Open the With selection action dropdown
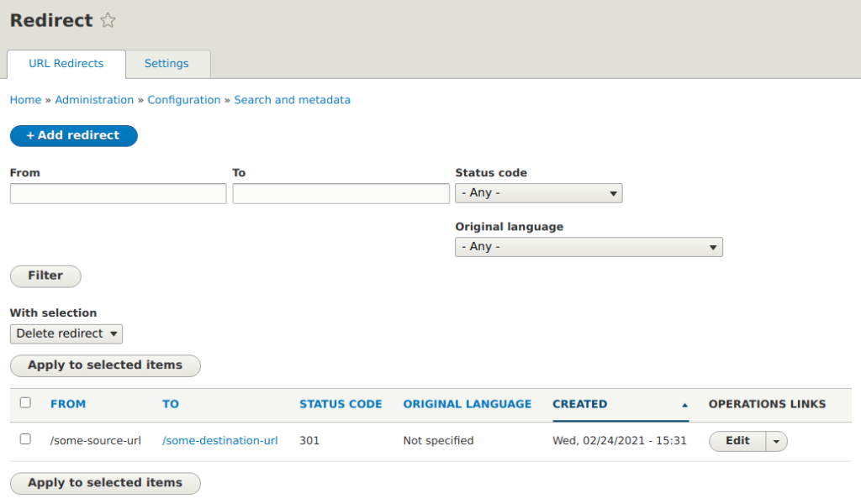The height and width of the screenshot is (504, 861). [x=66, y=334]
